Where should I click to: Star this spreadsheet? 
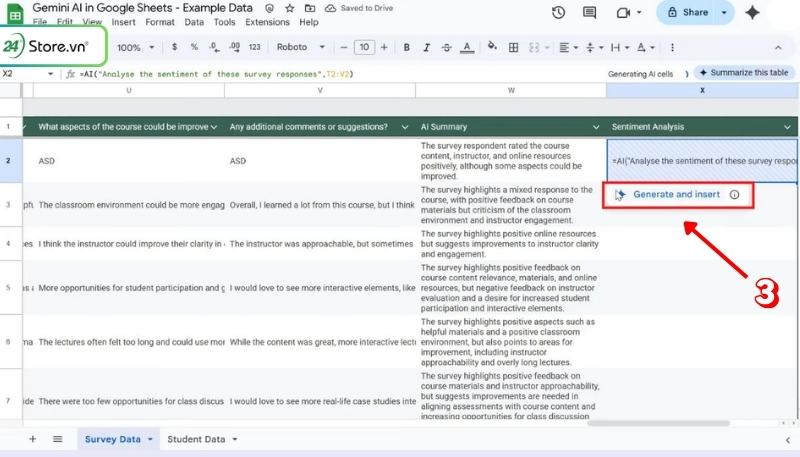[x=290, y=8]
